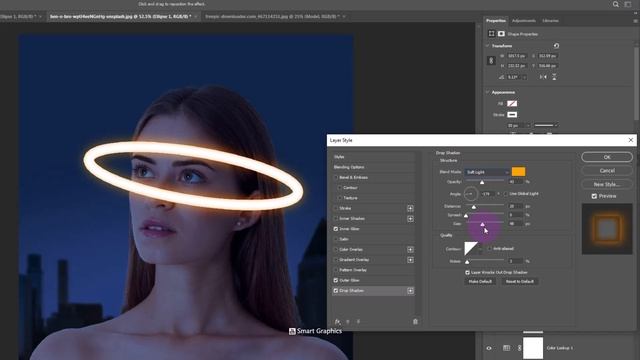Viewport: 640px width, 360px height.
Task: Open the workspace switcher icon beside the search icon
Action: 628,4
